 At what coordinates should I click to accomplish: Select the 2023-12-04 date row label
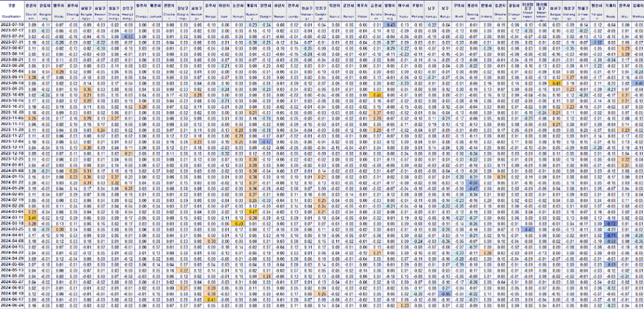(12, 142)
